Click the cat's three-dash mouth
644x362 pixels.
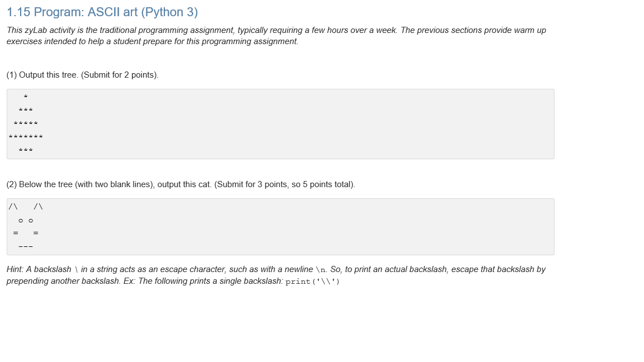pos(26,246)
